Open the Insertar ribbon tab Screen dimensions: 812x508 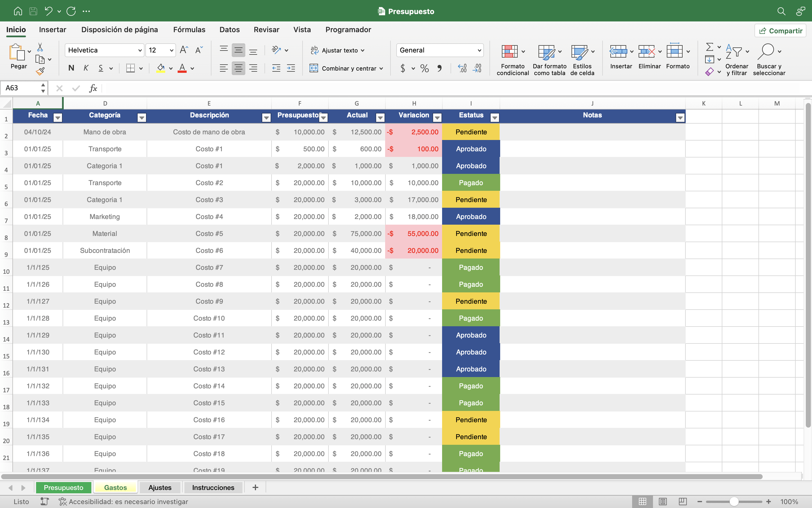(x=53, y=30)
